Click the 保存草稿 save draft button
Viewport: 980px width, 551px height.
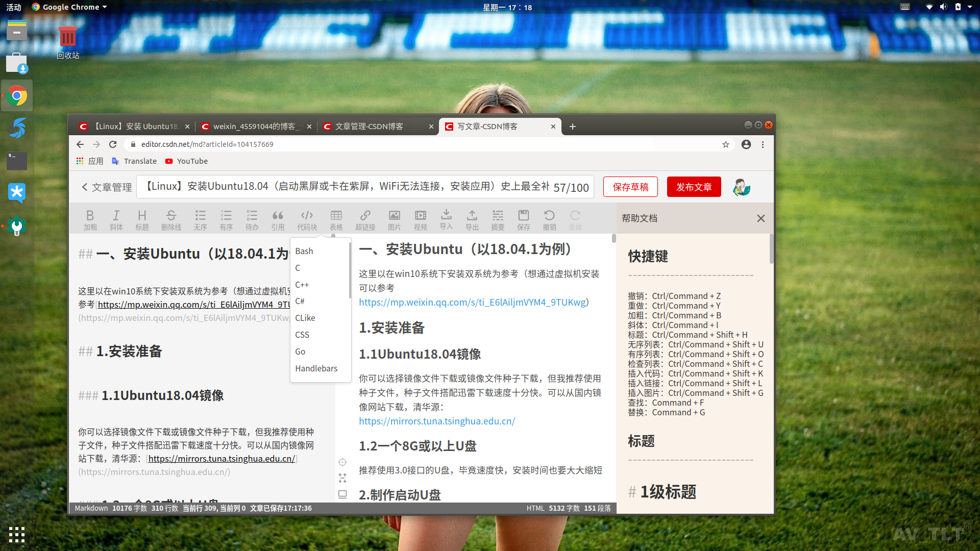click(x=630, y=187)
